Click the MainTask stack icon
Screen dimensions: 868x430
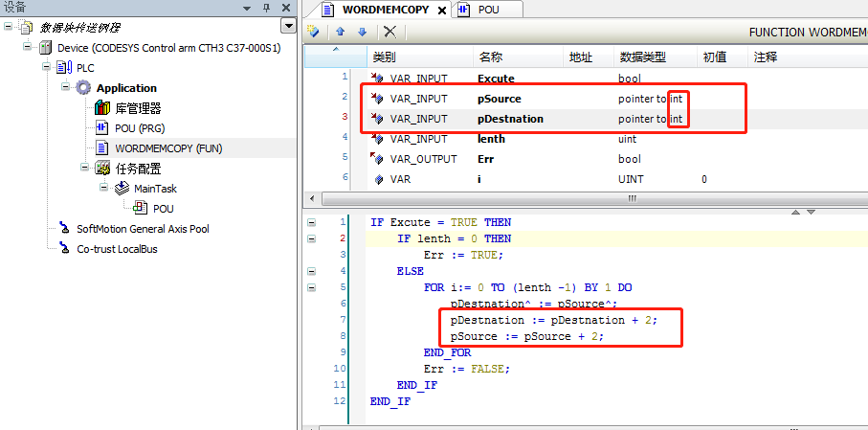(x=122, y=189)
